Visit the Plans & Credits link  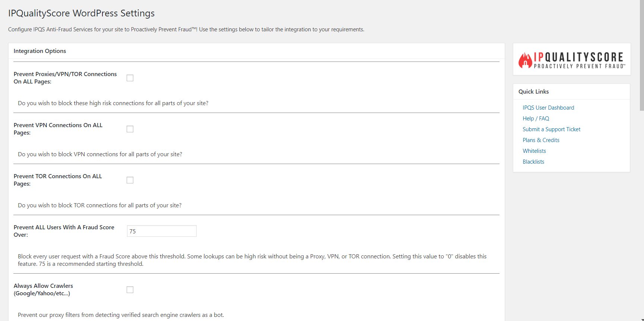pyautogui.click(x=541, y=140)
